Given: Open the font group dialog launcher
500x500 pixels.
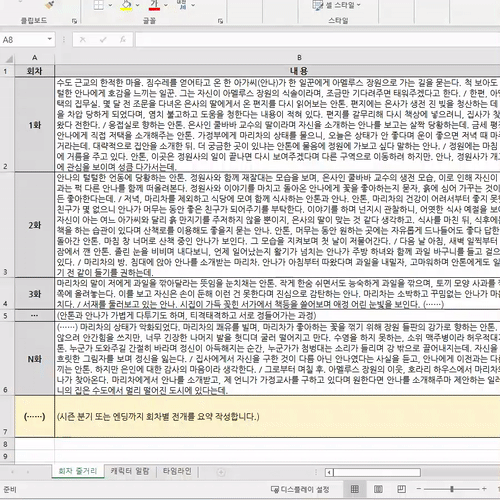Looking at the screenshot, I should (x=220, y=21).
